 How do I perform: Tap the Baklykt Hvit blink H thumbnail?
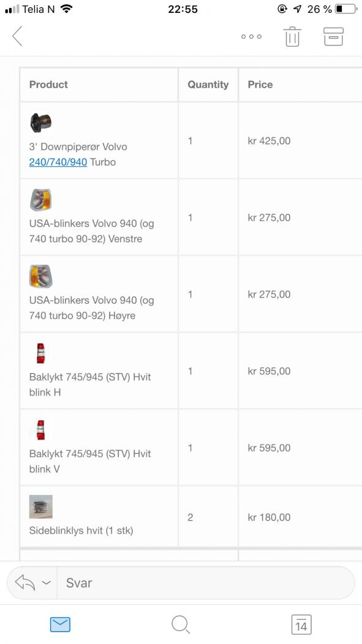(x=40, y=353)
